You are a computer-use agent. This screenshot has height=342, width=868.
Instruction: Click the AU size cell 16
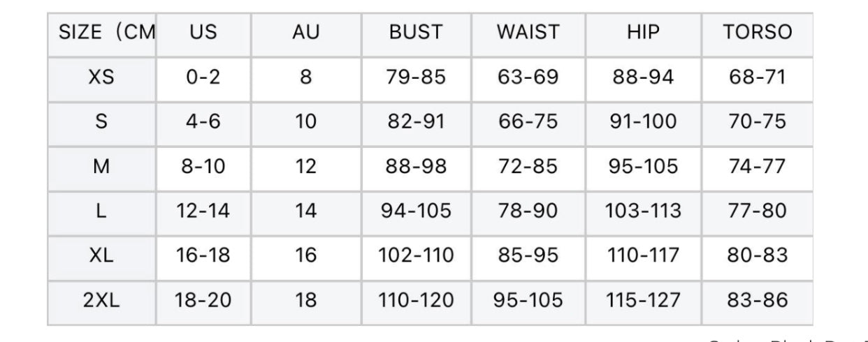pos(305,255)
